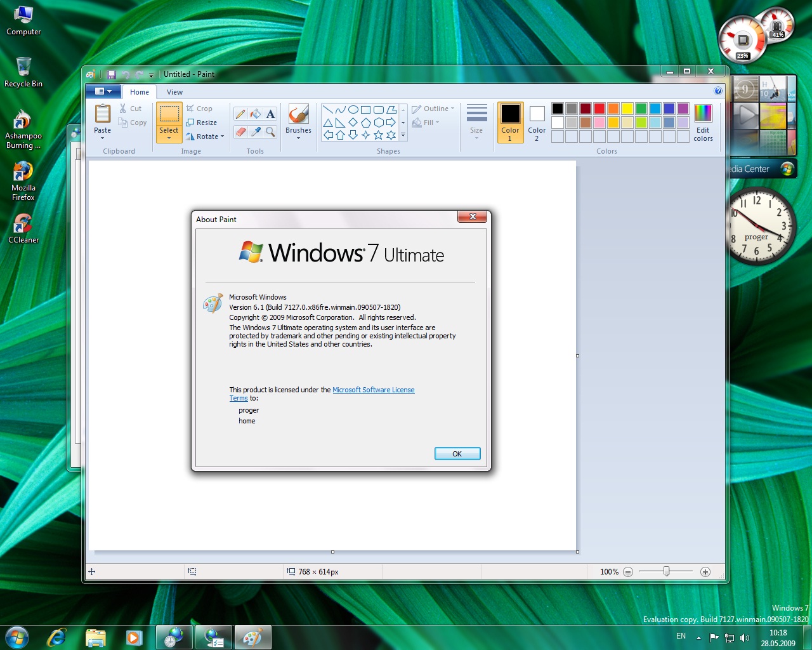
Task: Select the Pencil tool
Action: click(240, 114)
